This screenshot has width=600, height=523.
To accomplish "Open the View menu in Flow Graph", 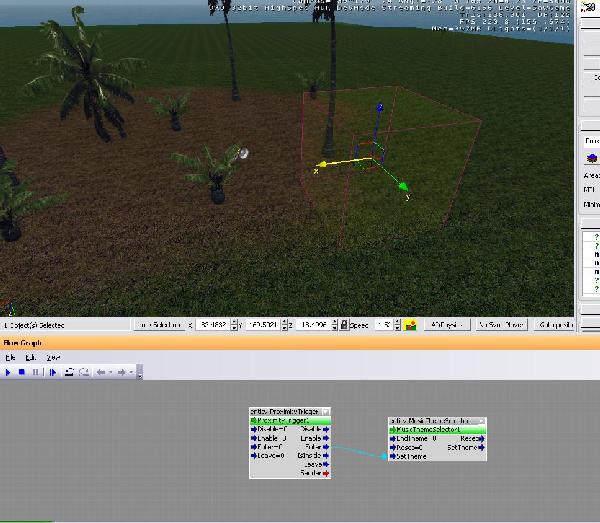I will click(53, 357).
